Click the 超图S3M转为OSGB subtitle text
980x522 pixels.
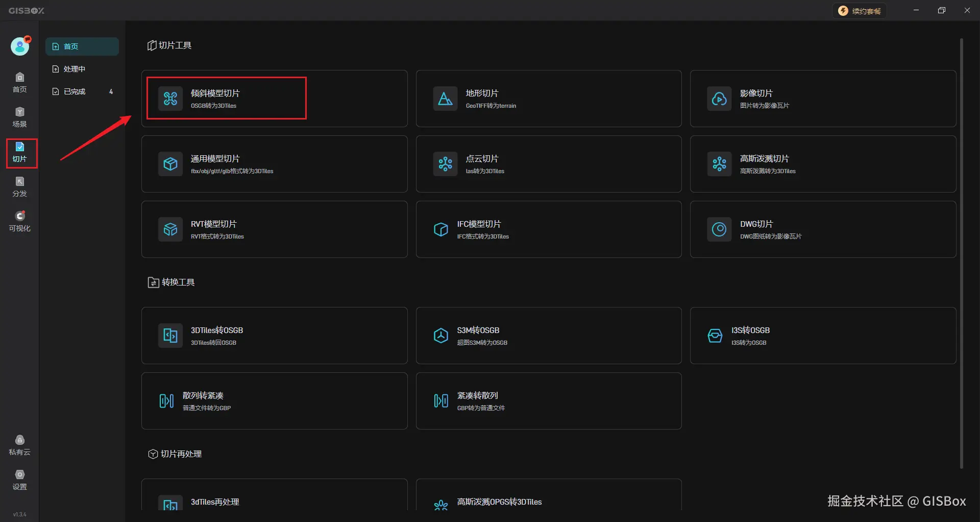pos(482,343)
